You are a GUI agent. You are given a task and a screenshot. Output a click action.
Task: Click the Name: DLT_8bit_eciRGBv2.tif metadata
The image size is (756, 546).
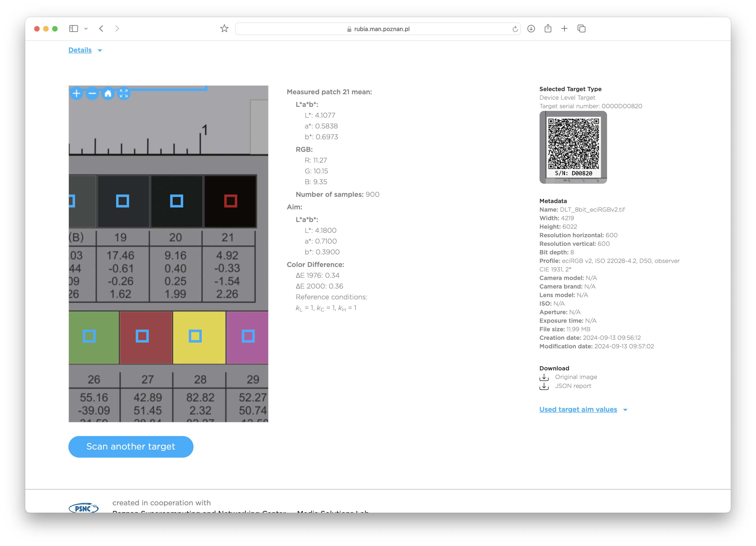(x=582, y=210)
